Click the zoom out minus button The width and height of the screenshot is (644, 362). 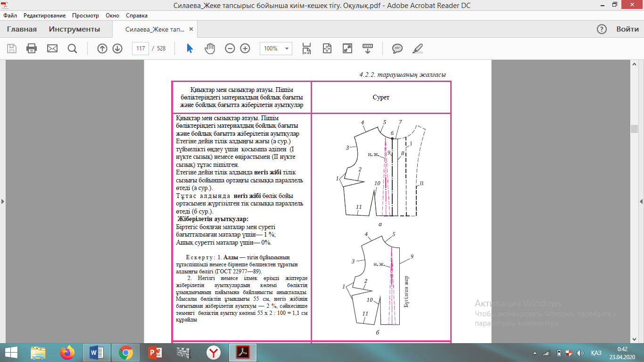[x=230, y=49]
